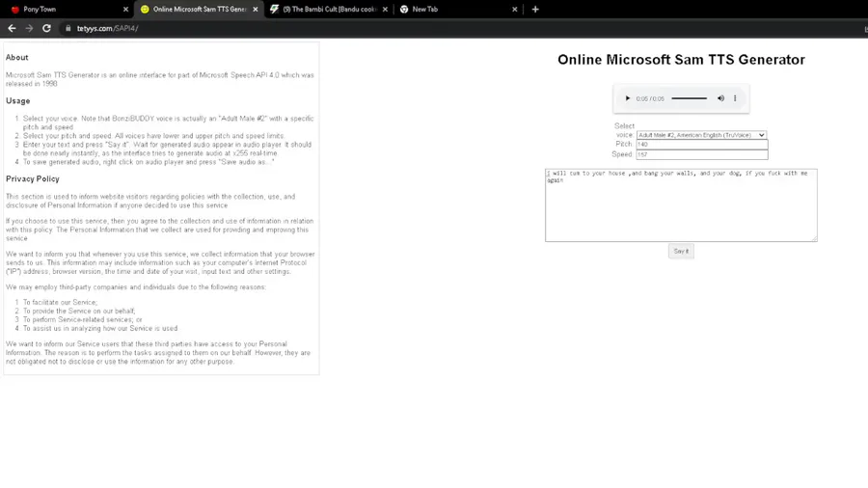The image size is (868, 488).
Task: Click the Pitch input field
Action: (702, 145)
